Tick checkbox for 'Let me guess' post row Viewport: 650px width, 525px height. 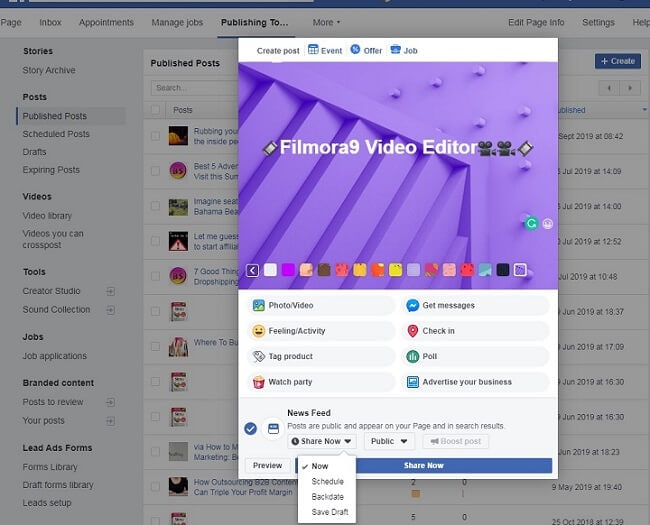coord(155,241)
